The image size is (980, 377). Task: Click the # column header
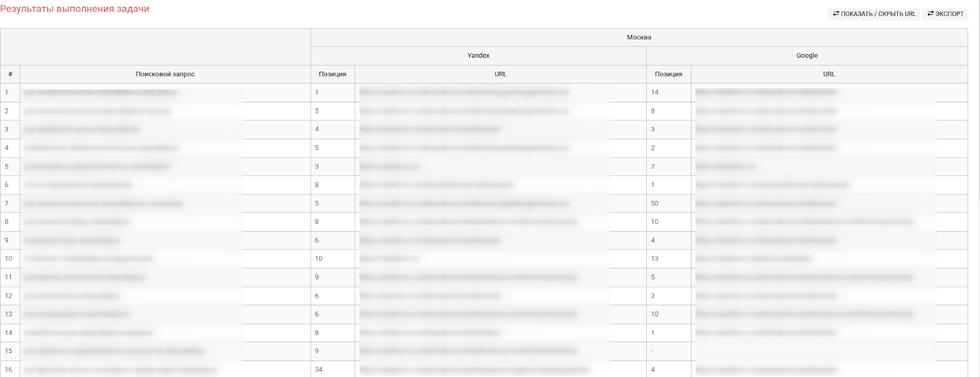(10, 74)
